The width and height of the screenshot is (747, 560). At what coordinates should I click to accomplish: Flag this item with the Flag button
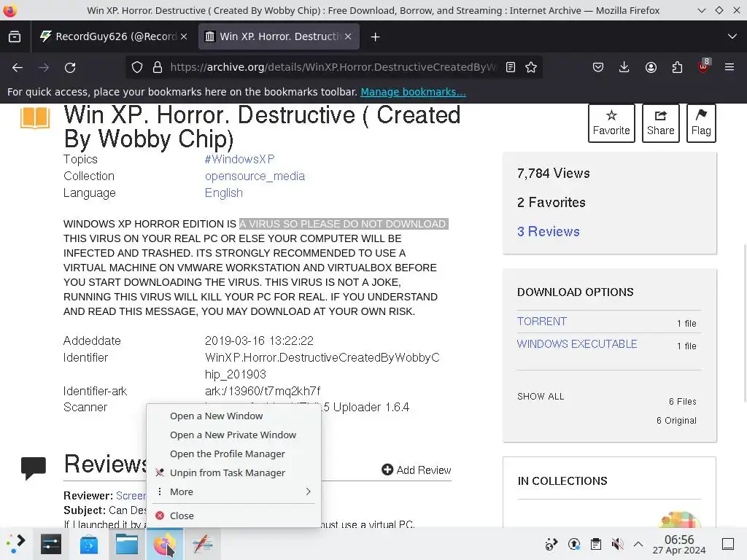point(701,123)
